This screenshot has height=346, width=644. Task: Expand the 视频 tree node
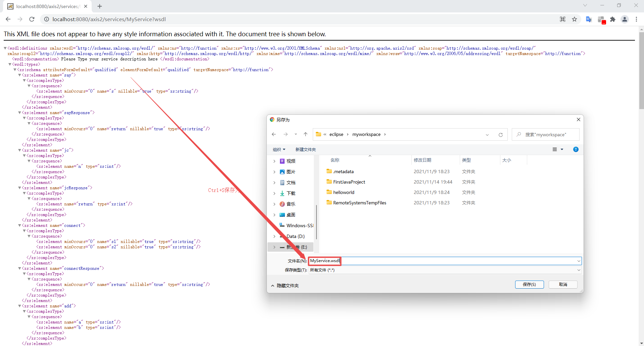click(274, 161)
